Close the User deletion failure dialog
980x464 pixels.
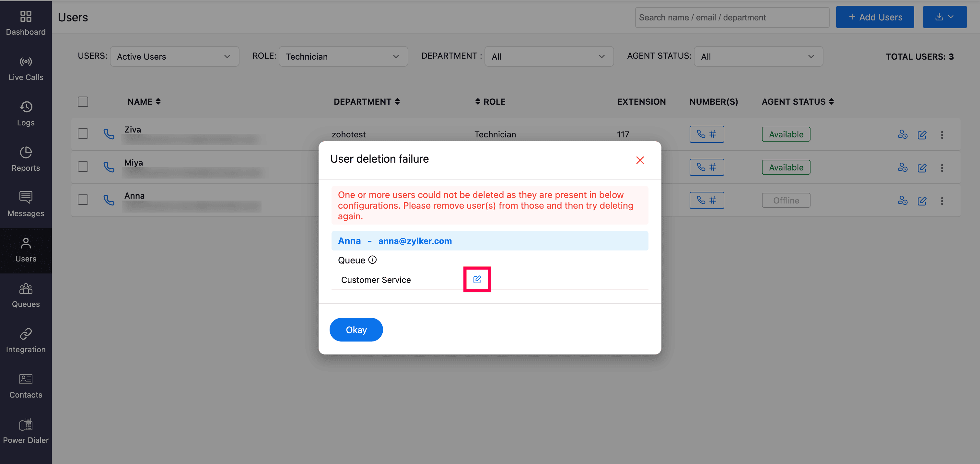click(x=640, y=160)
